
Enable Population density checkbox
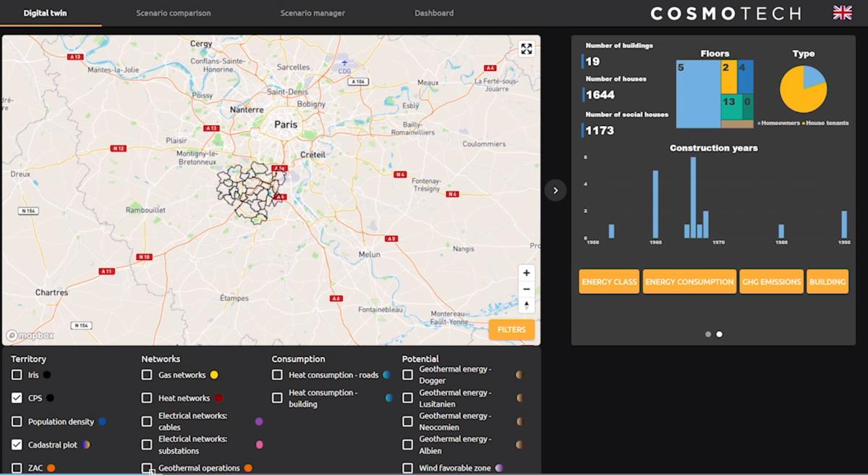point(17,421)
